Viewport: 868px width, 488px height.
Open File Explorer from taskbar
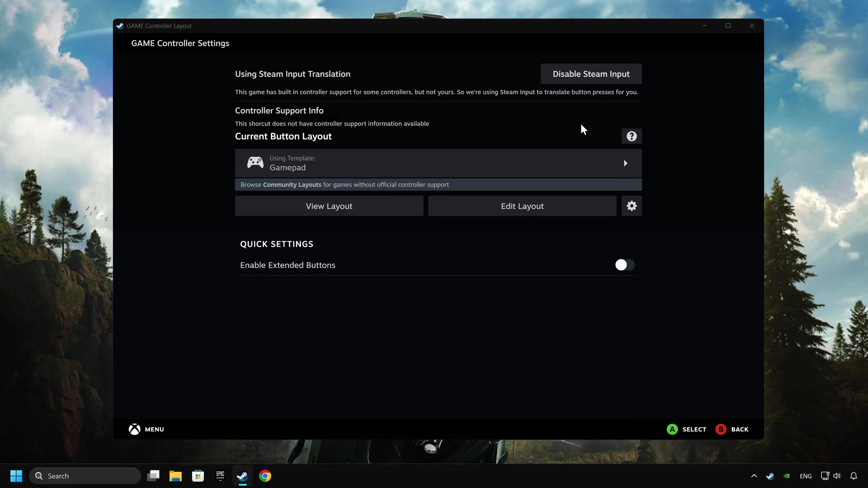(x=175, y=476)
